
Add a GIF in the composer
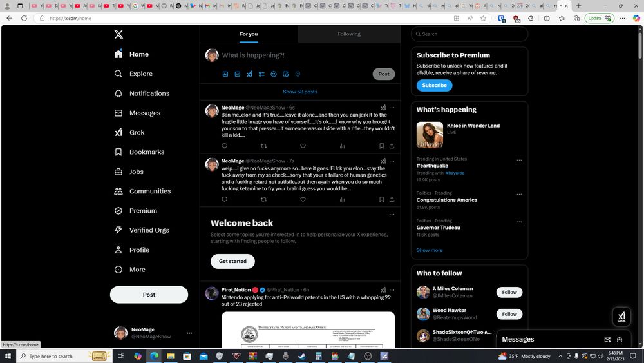click(238, 74)
